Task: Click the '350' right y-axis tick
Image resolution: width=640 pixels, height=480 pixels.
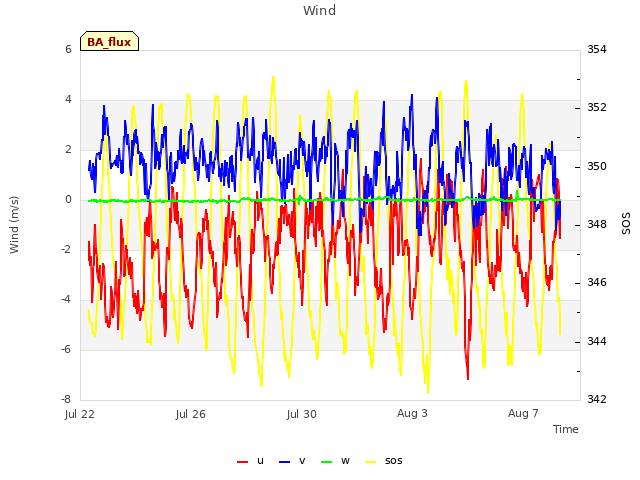Action: click(x=597, y=166)
